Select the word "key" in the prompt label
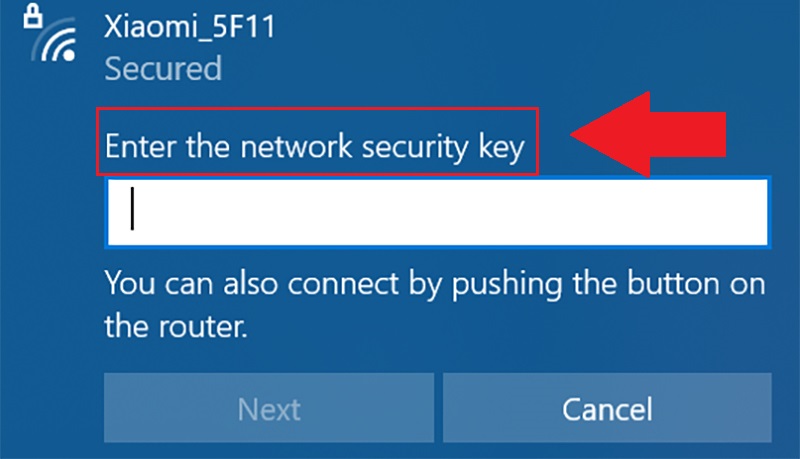The height and width of the screenshot is (459, 800). point(502,148)
